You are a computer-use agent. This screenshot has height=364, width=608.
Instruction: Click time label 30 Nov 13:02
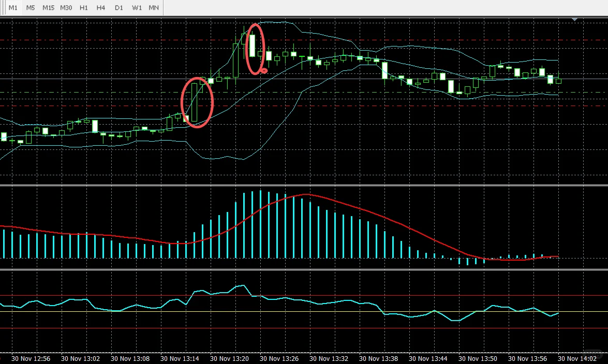(x=80, y=359)
